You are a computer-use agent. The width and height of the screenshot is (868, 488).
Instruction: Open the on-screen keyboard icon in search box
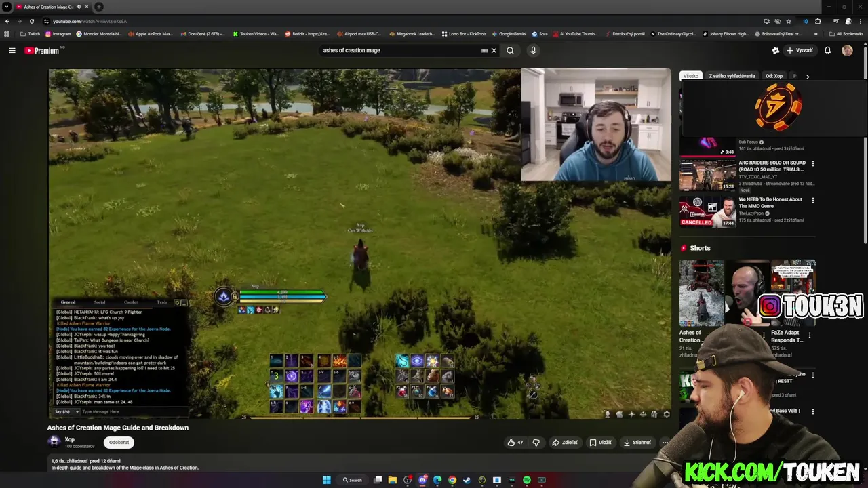pos(484,50)
